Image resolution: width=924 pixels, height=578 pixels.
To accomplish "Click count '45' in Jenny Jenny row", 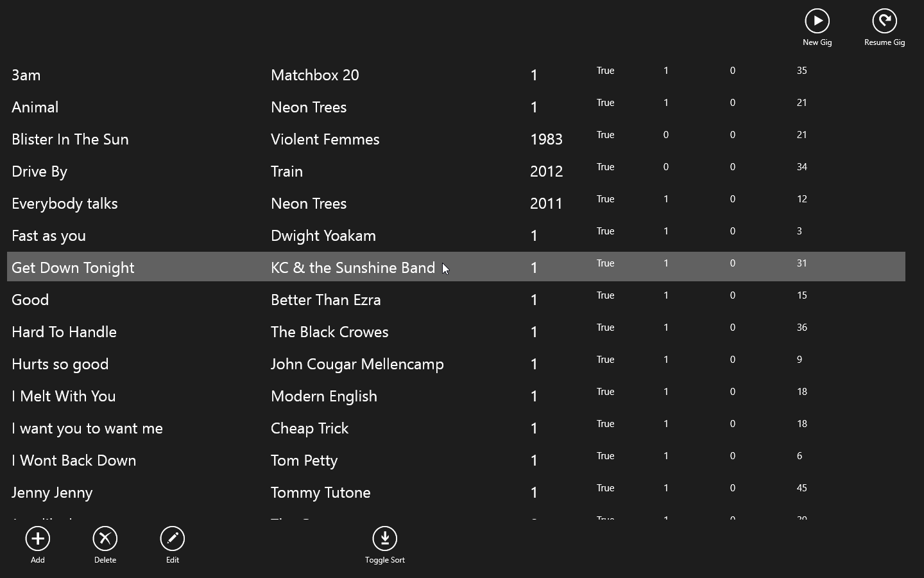I will 802,488.
